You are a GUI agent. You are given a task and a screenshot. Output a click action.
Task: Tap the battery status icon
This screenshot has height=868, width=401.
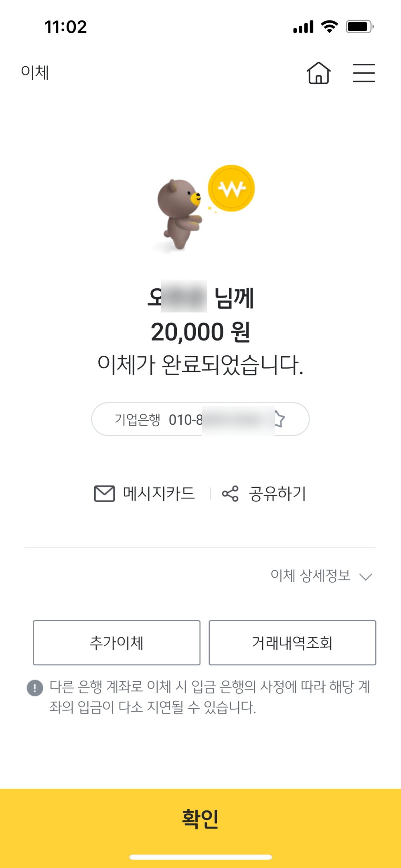point(360,27)
